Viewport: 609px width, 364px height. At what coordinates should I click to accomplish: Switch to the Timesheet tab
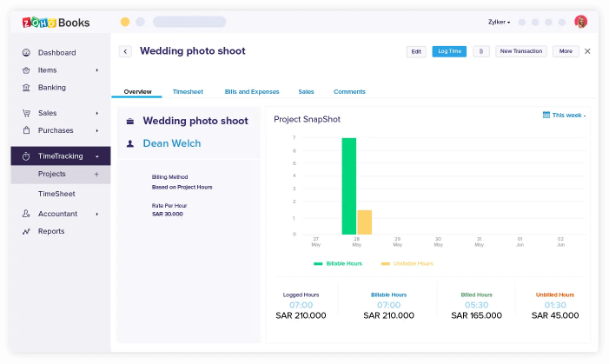[188, 91]
